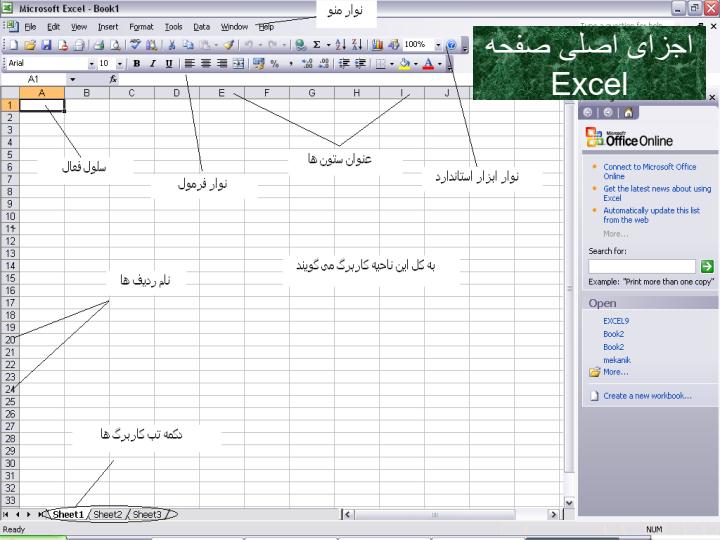Click the Undo arrow icon

pos(248,45)
